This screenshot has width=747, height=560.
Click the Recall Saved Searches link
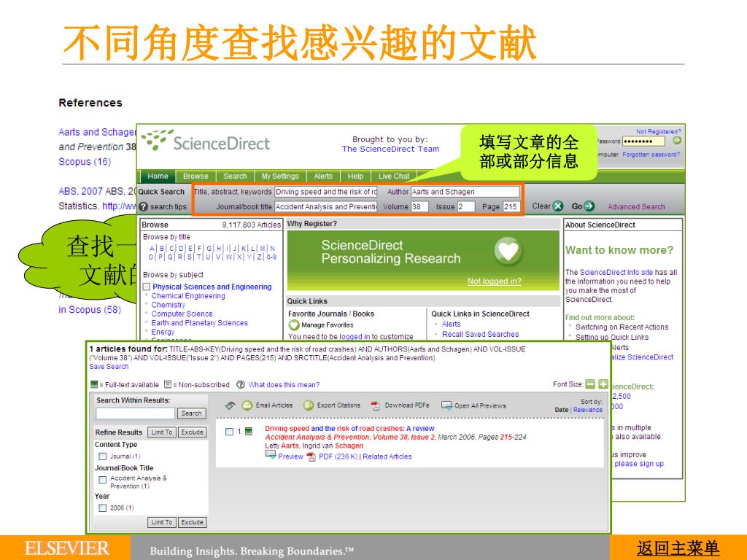[x=480, y=334]
